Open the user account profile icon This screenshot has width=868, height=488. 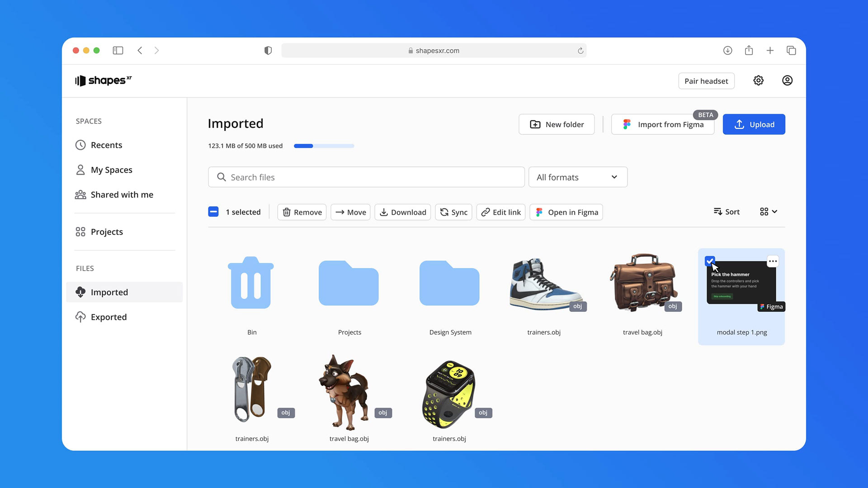coord(787,80)
